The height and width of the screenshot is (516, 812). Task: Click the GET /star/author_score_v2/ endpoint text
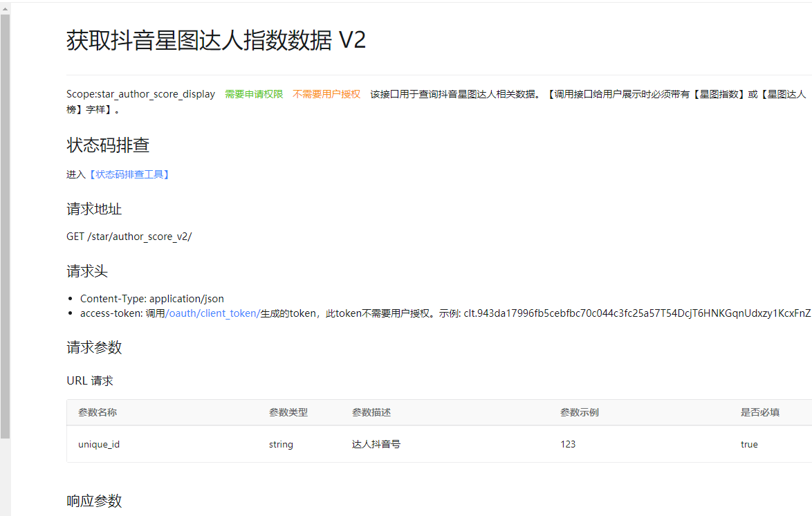[129, 237]
